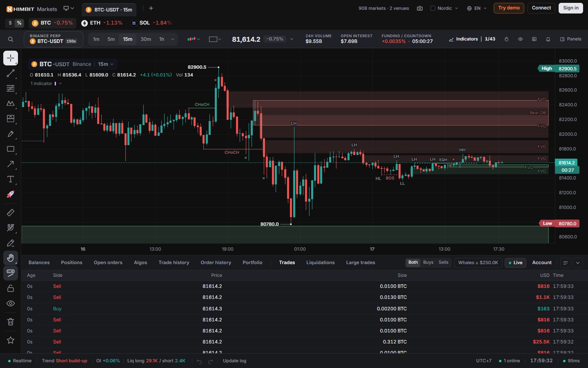The image size is (588, 368).
Task: Switch to the Large trades tab
Action: (361, 263)
